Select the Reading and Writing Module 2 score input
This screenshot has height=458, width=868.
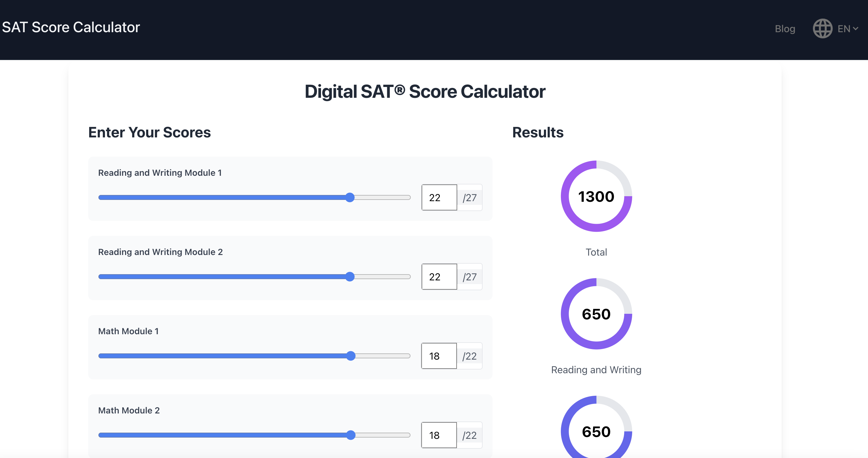click(439, 276)
